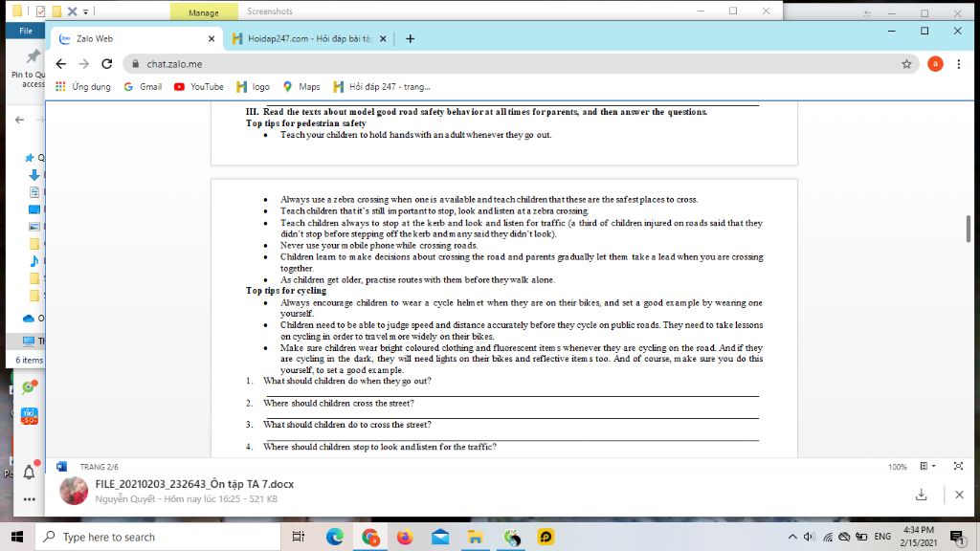Show hidden system tray icons
The width and height of the screenshot is (980, 551).
791,537
